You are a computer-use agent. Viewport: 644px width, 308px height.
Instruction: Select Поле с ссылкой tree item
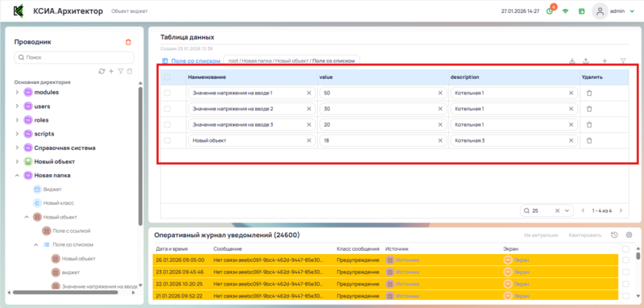(x=71, y=231)
